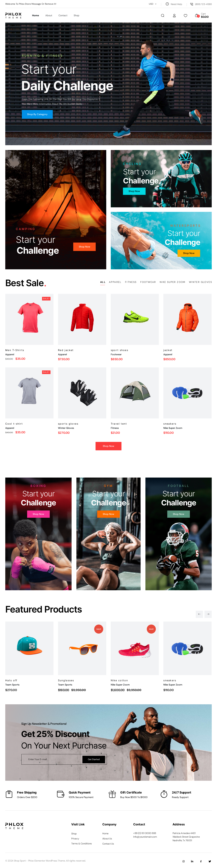The height and width of the screenshot is (868, 217).
Task: Open Twitter icon in footer
Action: [210, 861]
